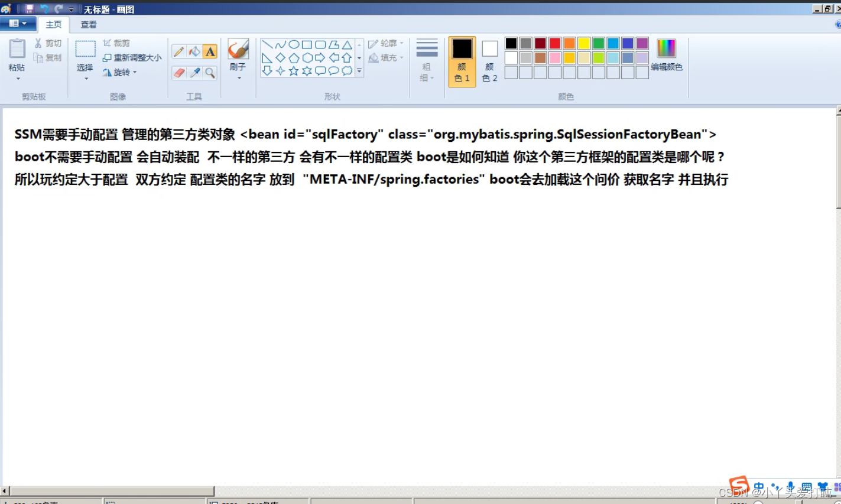Pick the yellow color swatch
Screen dimensions: 841x504
584,43
